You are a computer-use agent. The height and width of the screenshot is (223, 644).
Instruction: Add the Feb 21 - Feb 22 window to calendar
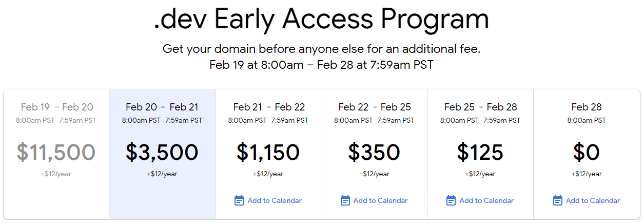click(x=275, y=200)
